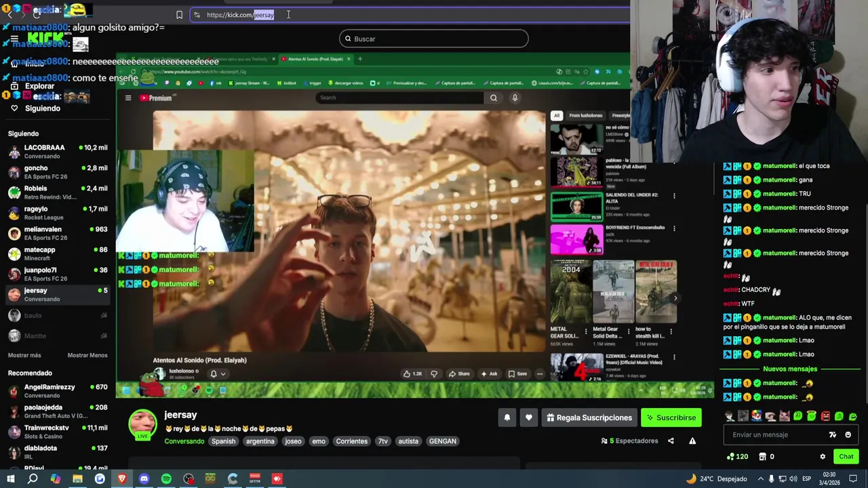
Task: Click the ESP language indicator in the taskbar
Action: click(x=807, y=479)
